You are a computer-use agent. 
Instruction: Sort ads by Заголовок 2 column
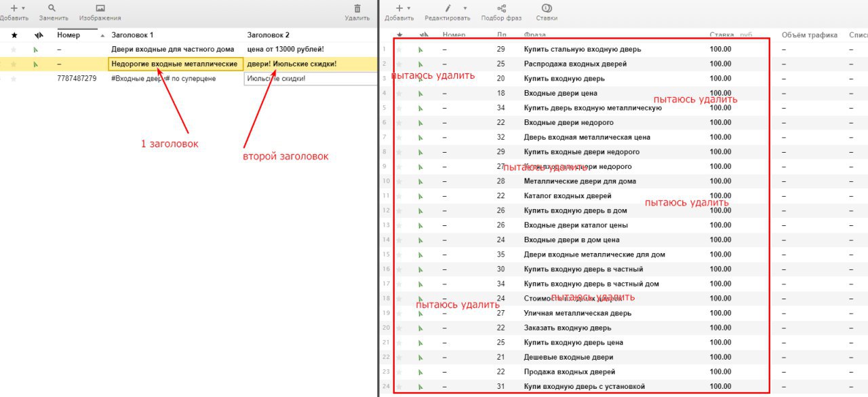point(269,35)
